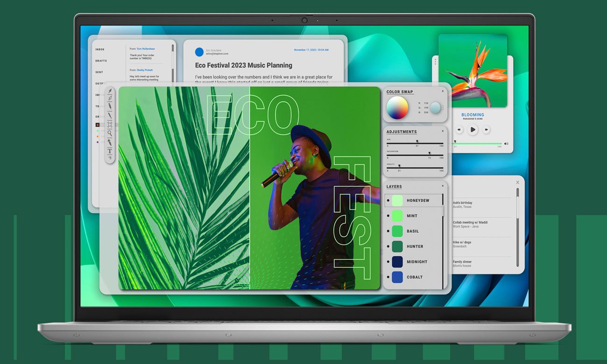Click the email address erics@inspiron.com
Image resolution: width=607 pixels, height=364 pixels.
[217, 54]
